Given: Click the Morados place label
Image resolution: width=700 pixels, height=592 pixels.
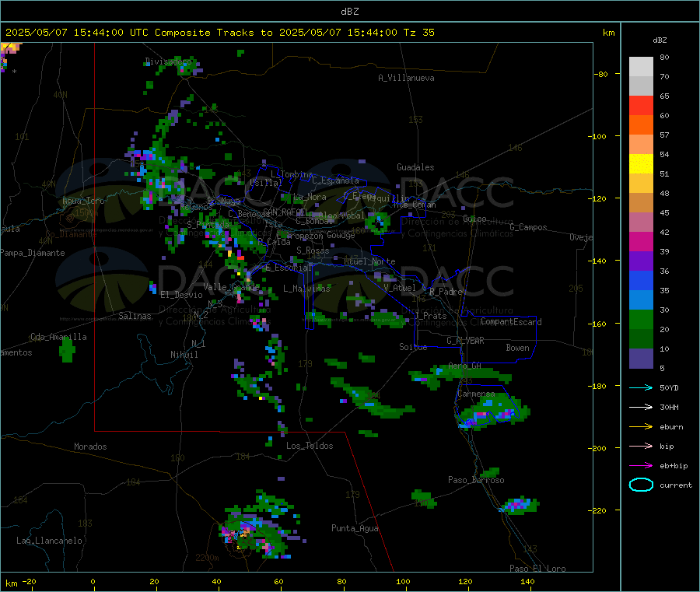Looking at the screenshot, I should (90, 447).
